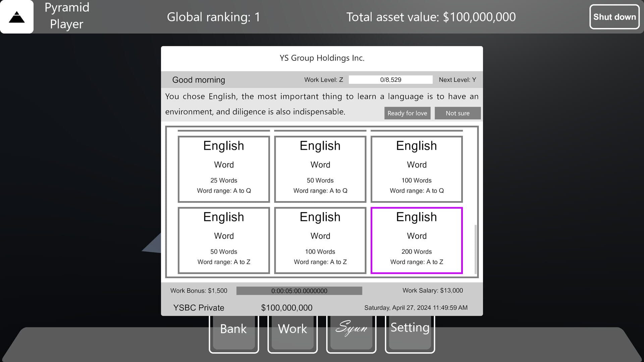This screenshot has width=644, height=362.
Task: Open the Work key
Action: click(x=292, y=332)
